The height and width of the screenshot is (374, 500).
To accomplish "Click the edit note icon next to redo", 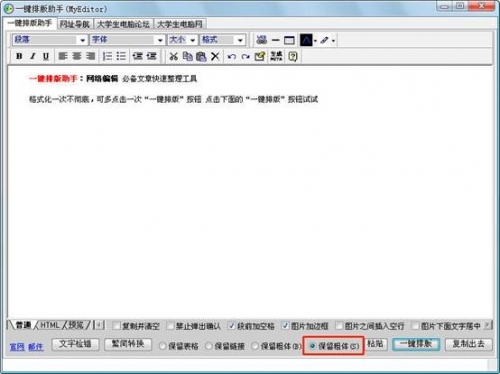I will (x=260, y=56).
